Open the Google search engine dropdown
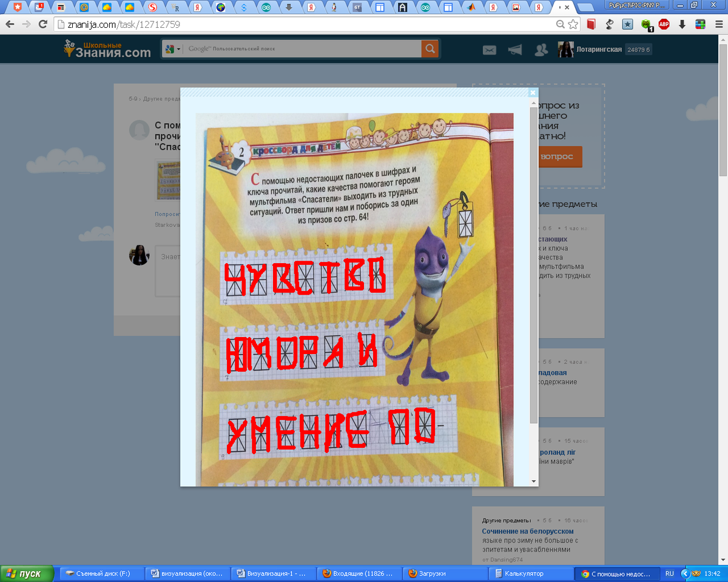This screenshot has width=728, height=582. (173, 49)
